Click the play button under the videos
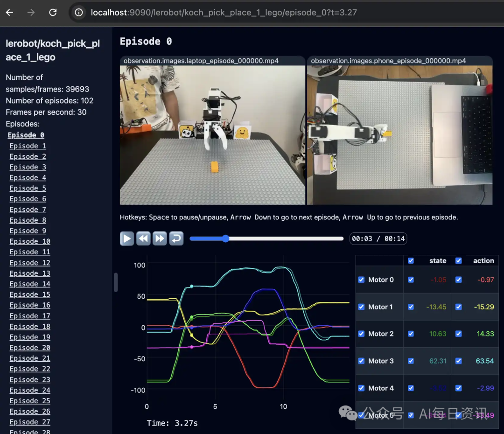This screenshot has width=504, height=434. [126, 238]
